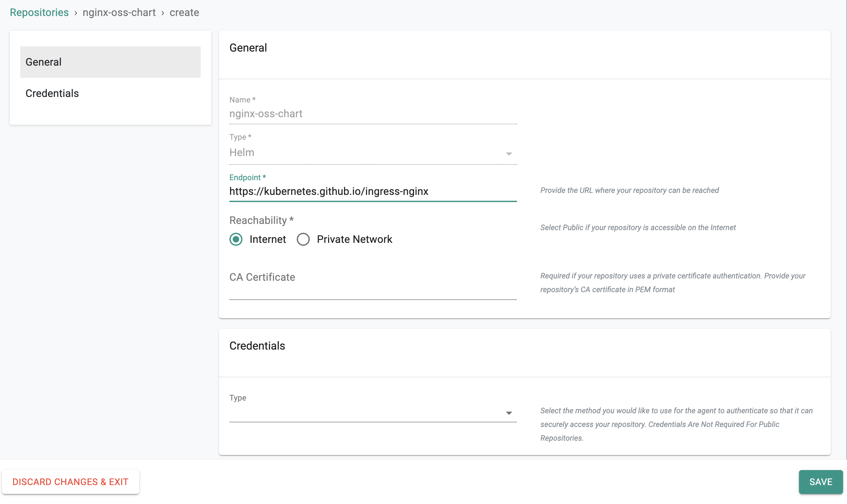
Task: Click the Repositories breadcrumb link
Action: pyautogui.click(x=39, y=12)
